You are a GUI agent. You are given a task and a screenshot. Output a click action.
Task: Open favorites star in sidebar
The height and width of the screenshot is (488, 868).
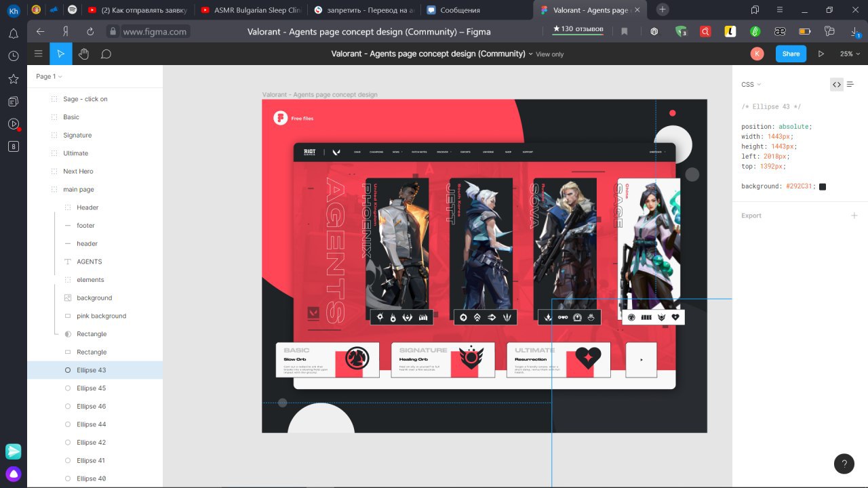[13, 79]
